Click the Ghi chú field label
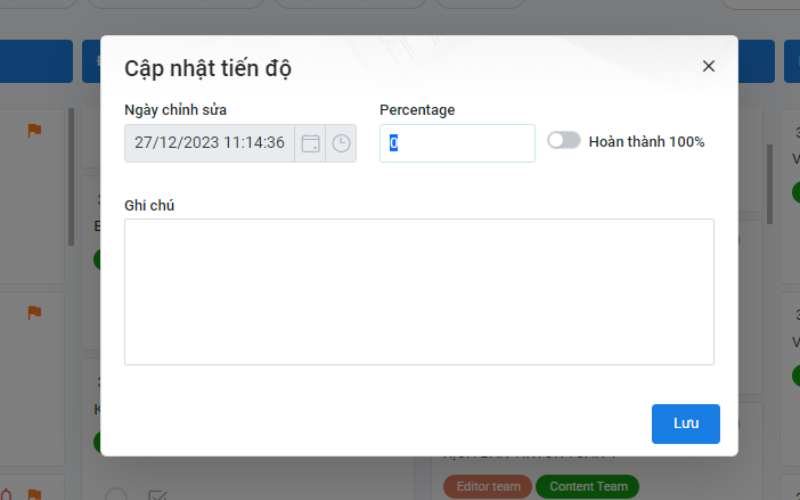Viewport: 800px width, 500px height. [150, 205]
